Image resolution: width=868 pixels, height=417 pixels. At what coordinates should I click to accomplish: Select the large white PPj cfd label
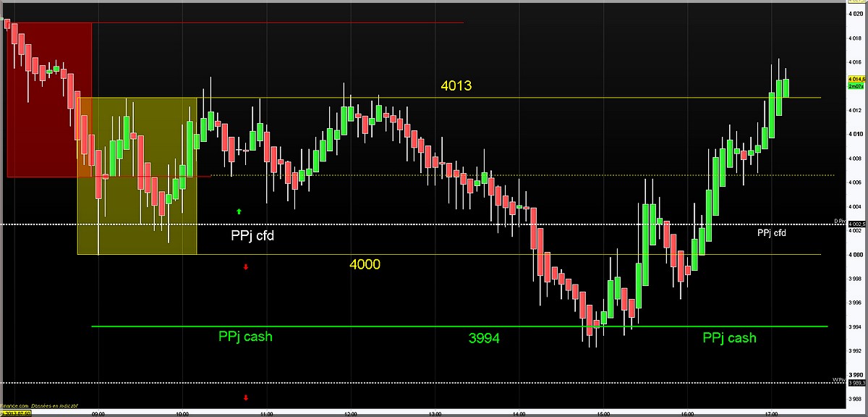pyautogui.click(x=252, y=235)
